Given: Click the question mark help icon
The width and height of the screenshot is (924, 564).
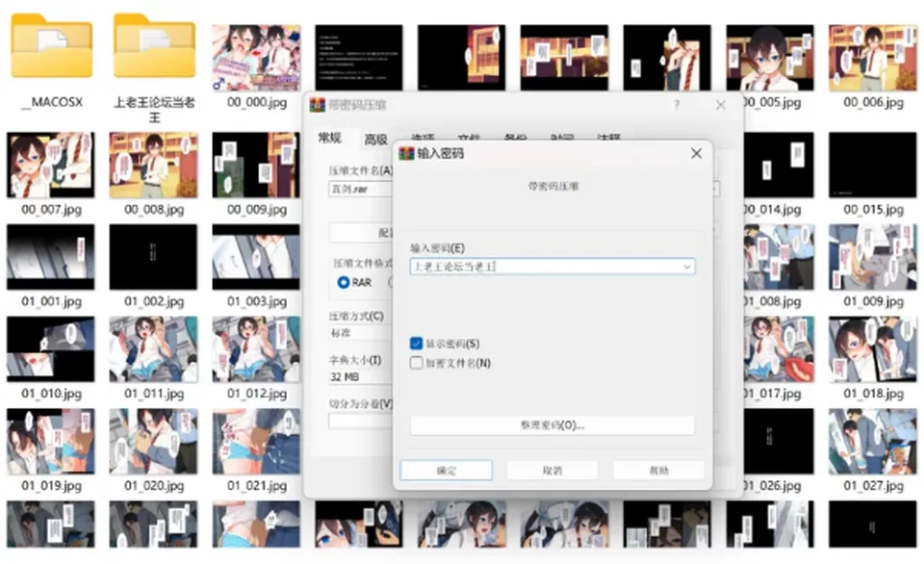Looking at the screenshot, I should click(x=677, y=105).
